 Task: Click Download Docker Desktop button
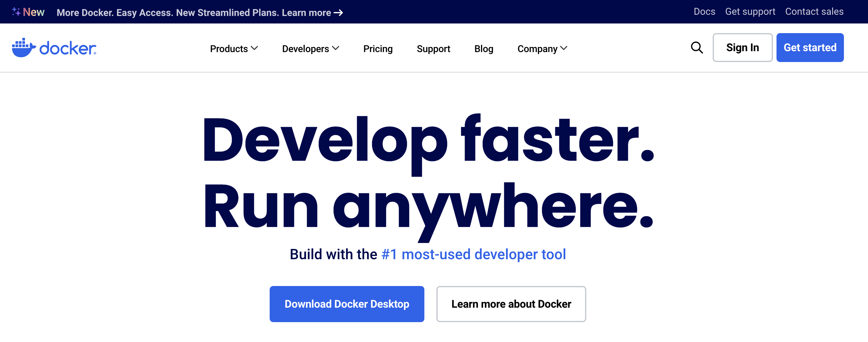tap(347, 304)
